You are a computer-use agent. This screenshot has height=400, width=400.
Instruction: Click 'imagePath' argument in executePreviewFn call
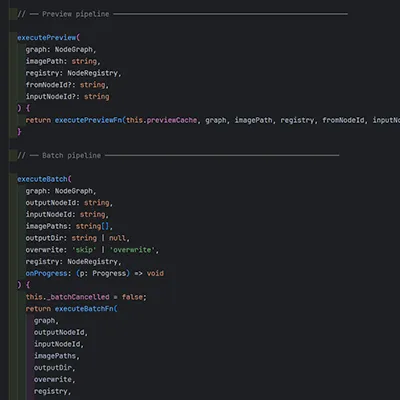tap(253, 120)
